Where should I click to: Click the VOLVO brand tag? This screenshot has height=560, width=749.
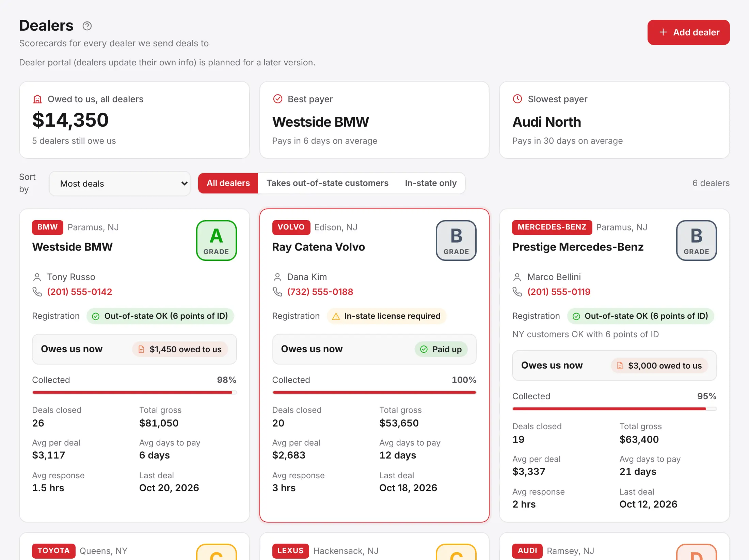click(291, 227)
